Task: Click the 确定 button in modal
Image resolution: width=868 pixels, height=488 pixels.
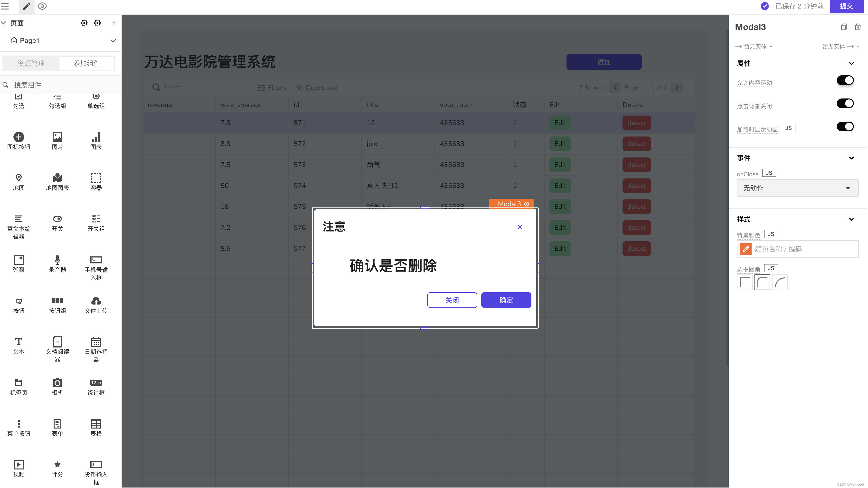Action: pyautogui.click(x=506, y=300)
